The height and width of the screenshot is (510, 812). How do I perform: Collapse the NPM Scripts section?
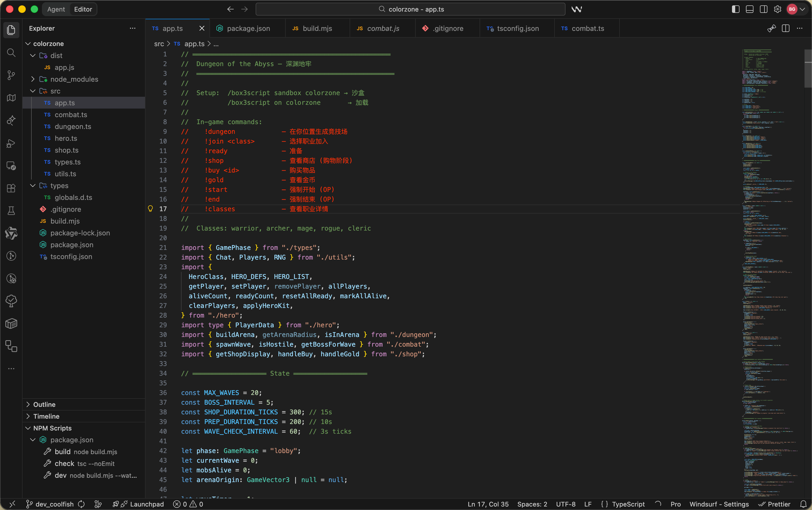[x=84, y=428]
